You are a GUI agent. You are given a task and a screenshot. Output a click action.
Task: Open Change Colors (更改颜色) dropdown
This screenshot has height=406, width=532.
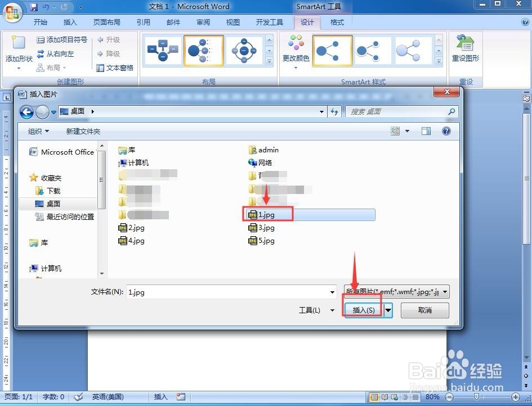296,52
